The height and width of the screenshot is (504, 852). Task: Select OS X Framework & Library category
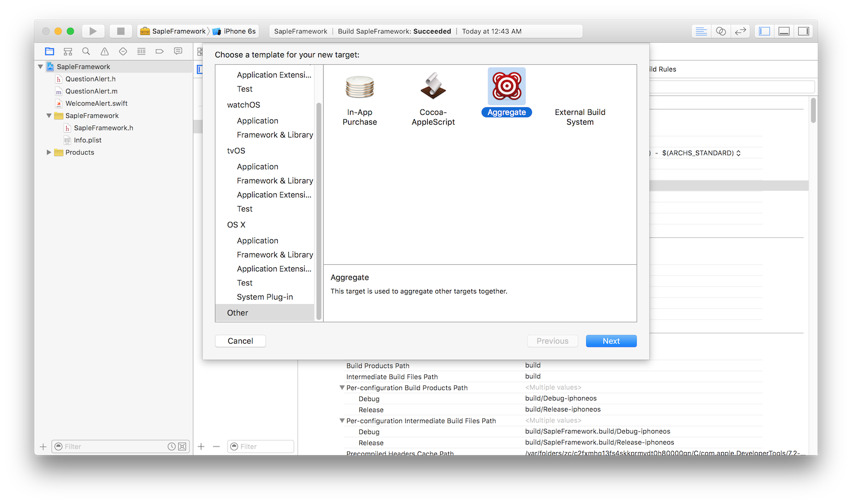tap(275, 254)
